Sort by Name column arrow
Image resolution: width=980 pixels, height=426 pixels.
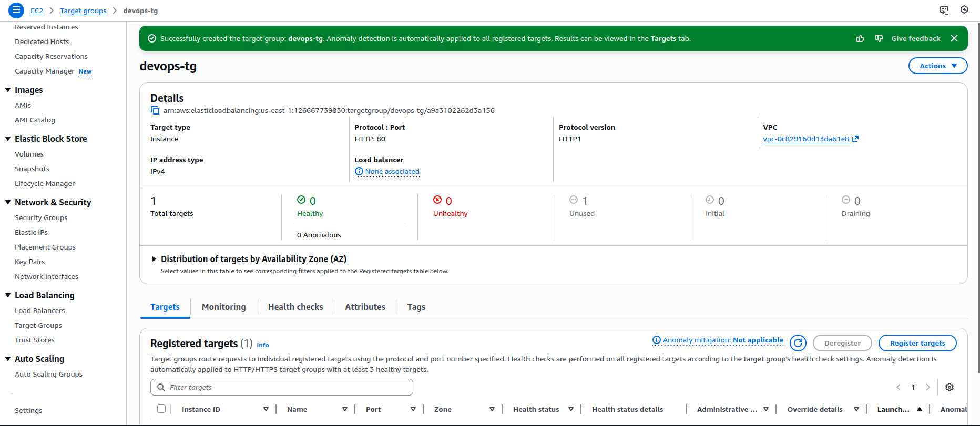point(345,409)
